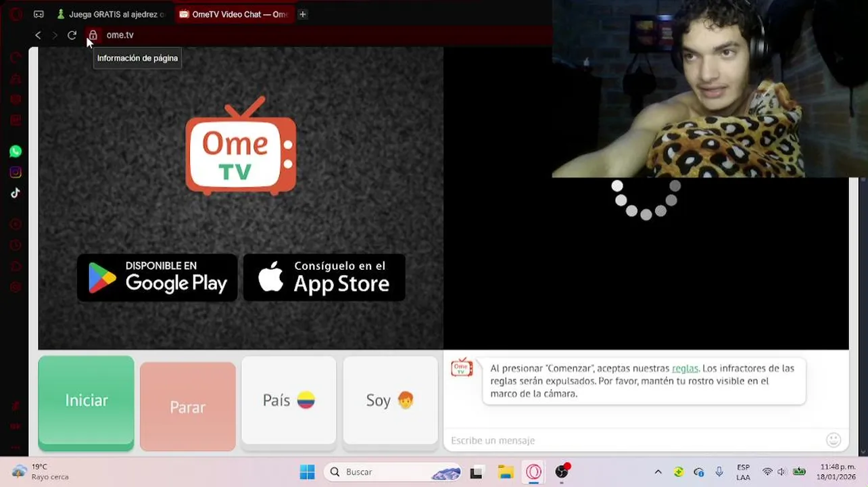
Task: Reload the ome.tv page
Action: (72, 35)
